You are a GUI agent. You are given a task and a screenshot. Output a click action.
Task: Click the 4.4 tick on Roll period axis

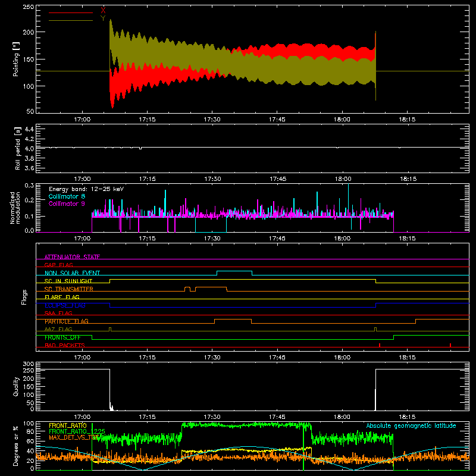click(x=29, y=129)
